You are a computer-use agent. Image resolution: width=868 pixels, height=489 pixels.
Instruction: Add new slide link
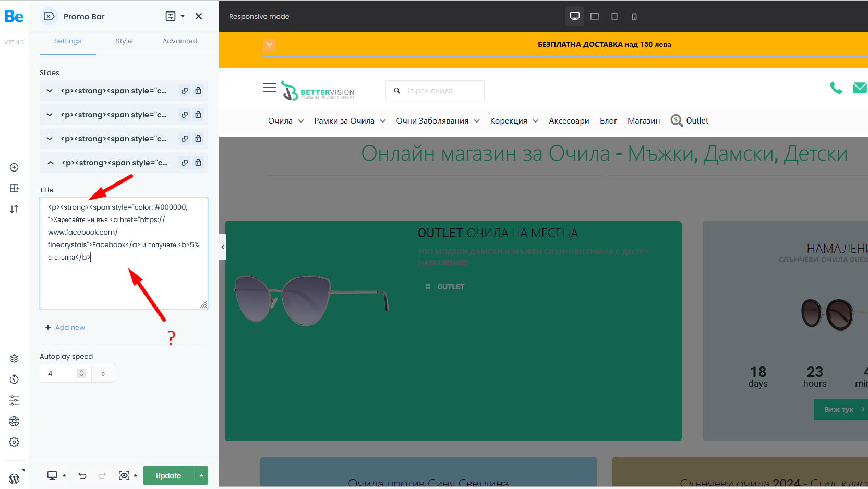pyautogui.click(x=70, y=327)
